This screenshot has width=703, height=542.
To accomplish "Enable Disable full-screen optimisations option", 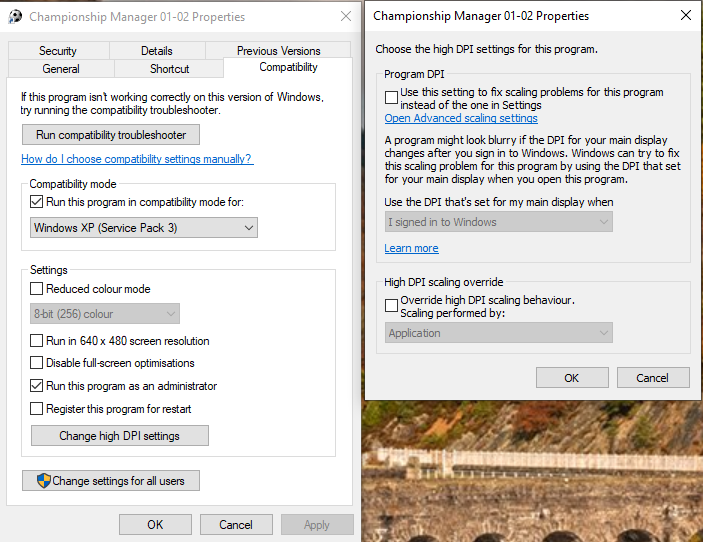I will pyautogui.click(x=36, y=362).
